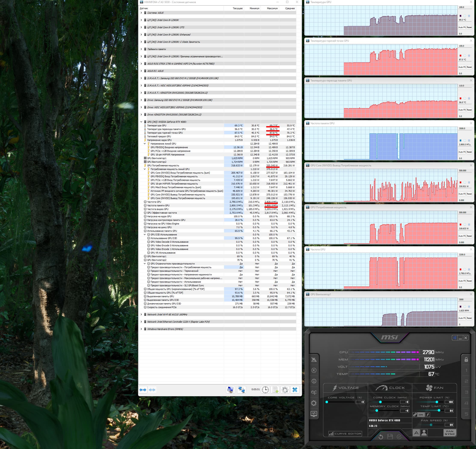Toggle the profile lock icon
The height and width of the screenshot is (449, 476).
466,359
